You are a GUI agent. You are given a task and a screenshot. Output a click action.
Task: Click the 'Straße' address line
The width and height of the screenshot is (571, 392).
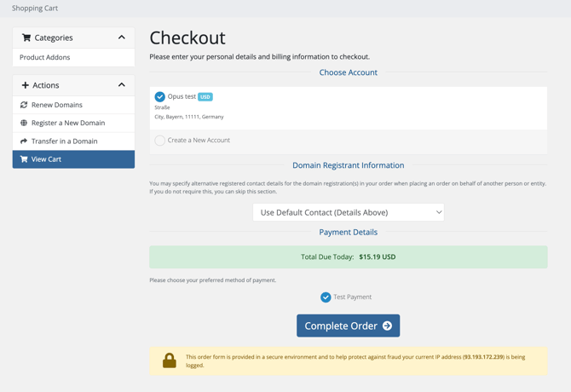click(162, 107)
